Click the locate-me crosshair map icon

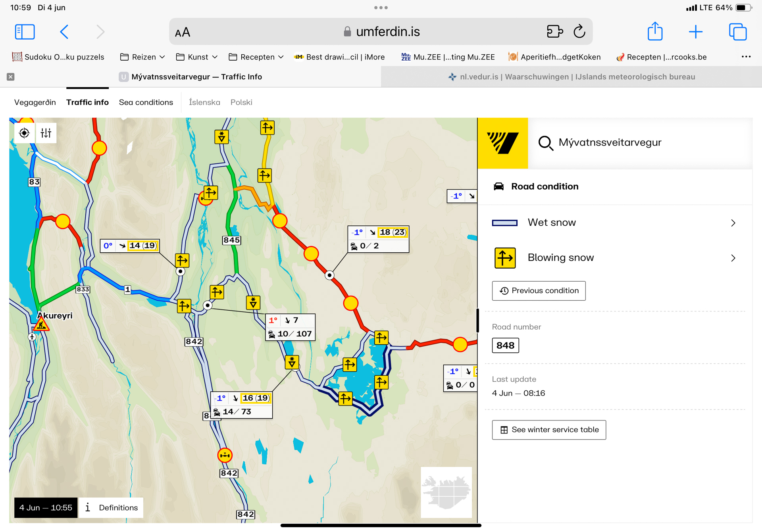point(24,133)
